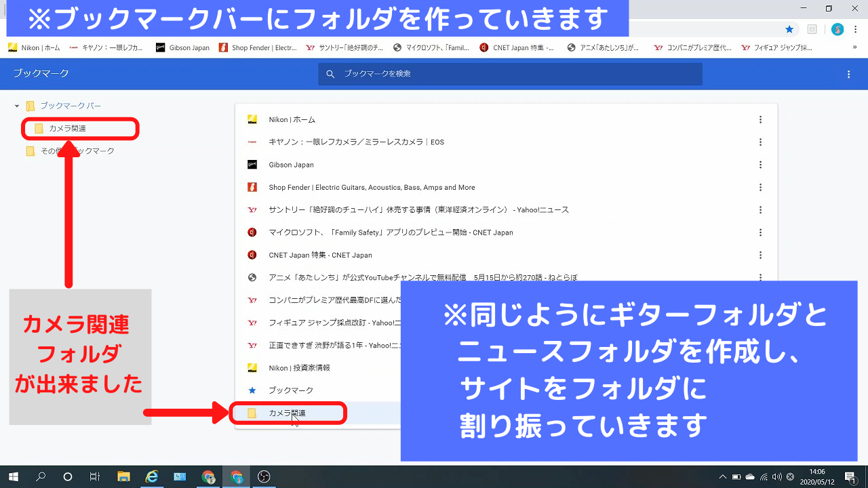Open Cortana from the taskbar
This screenshot has width=868, height=488.
(68, 476)
